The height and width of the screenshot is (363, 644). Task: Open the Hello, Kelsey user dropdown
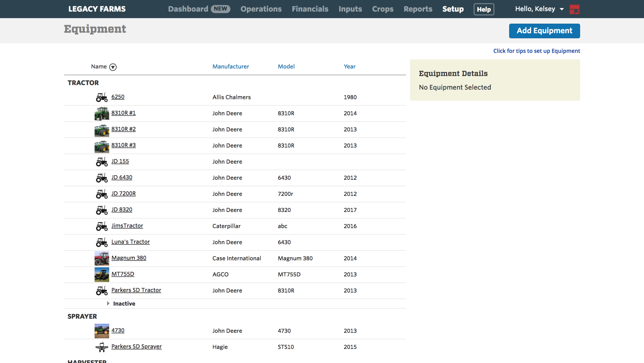coord(539,9)
